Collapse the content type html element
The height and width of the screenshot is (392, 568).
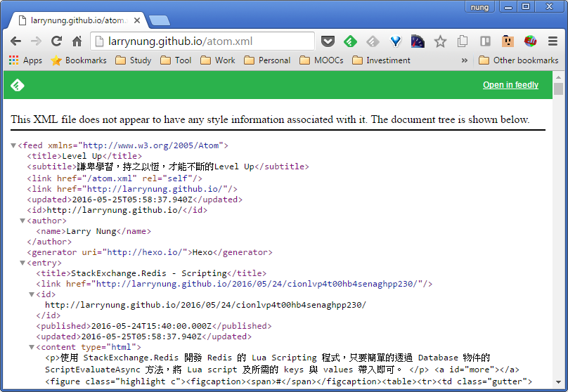32,348
